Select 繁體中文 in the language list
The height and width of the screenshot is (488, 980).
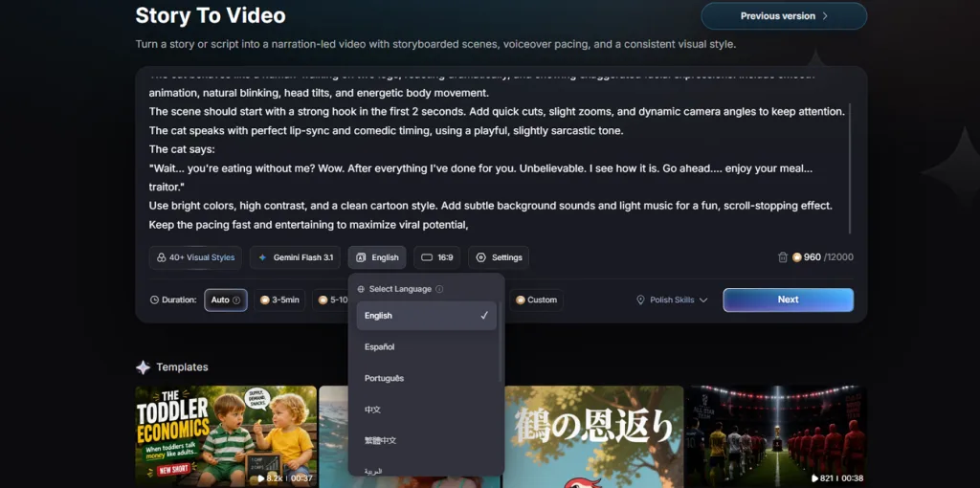(426, 440)
